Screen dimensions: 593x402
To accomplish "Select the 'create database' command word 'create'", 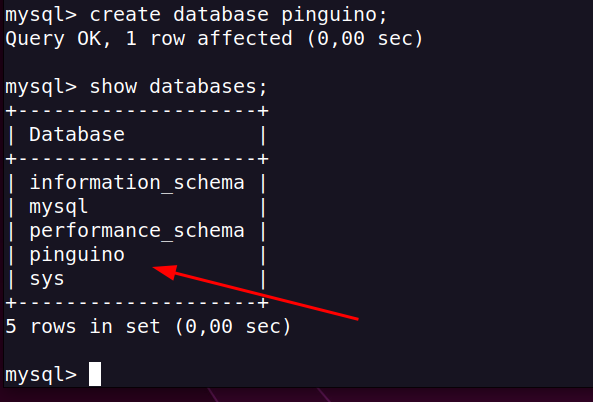I will pyautogui.click(x=125, y=15).
